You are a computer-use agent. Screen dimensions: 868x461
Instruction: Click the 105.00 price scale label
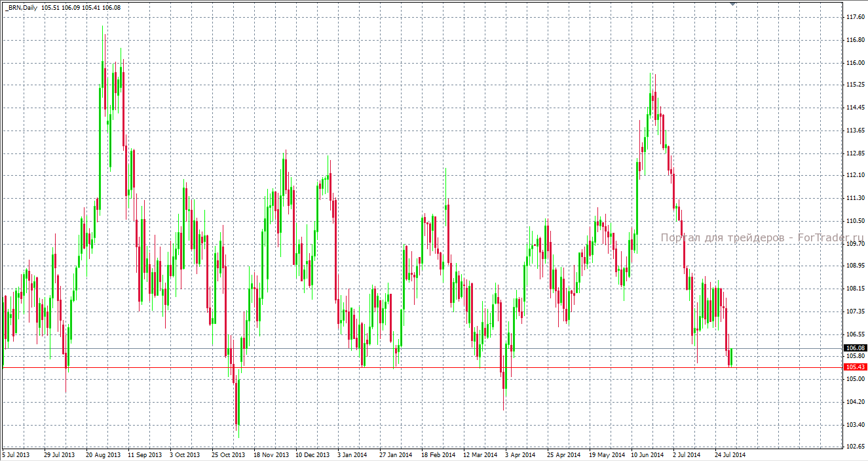(x=855, y=379)
